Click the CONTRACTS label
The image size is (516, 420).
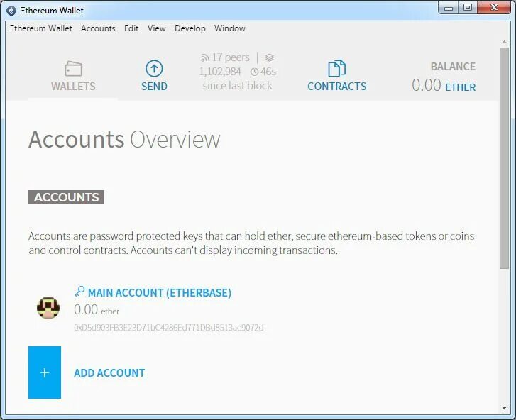pyautogui.click(x=336, y=86)
